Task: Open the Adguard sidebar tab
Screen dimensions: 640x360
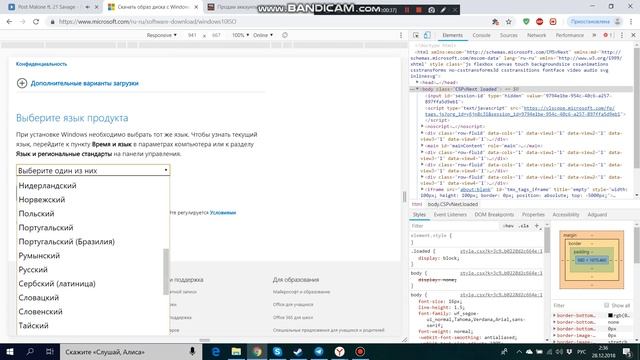Action: [x=597, y=215]
